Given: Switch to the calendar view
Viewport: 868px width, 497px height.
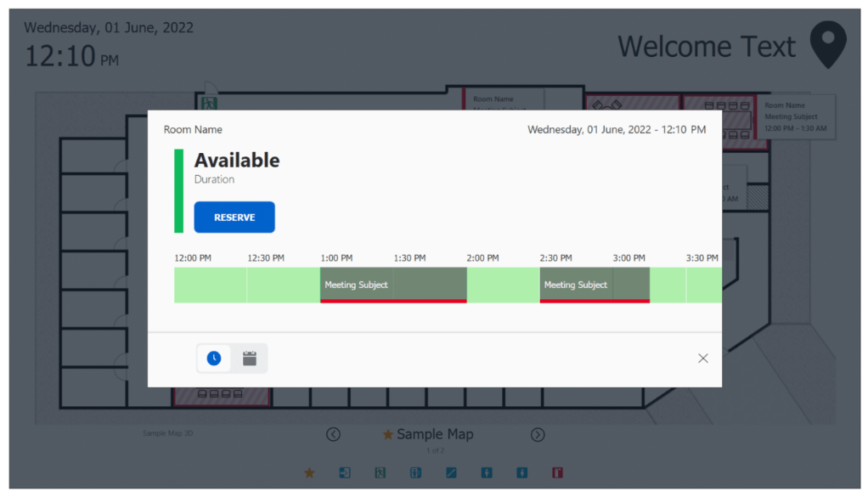Looking at the screenshot, I should (x=250, y=359).
